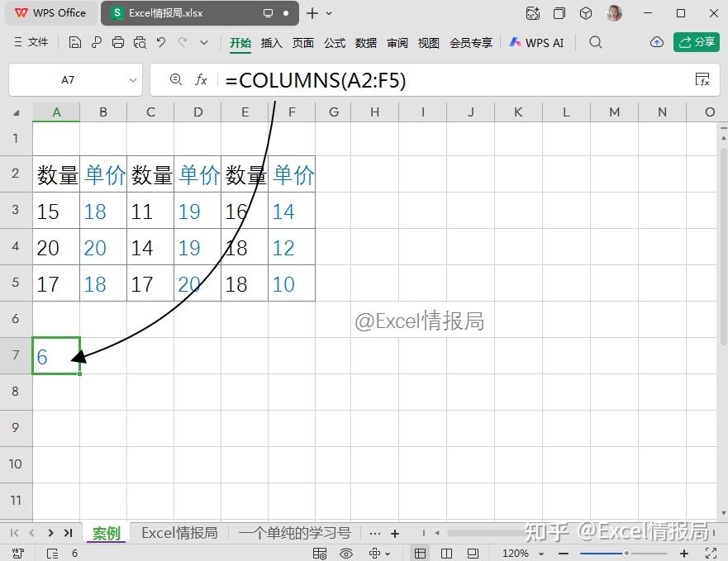The width and height of the screenshot is (728, 561).
Task: Click the cube icon in title bar
Action: pyautogui.click(x=586, y=13)
